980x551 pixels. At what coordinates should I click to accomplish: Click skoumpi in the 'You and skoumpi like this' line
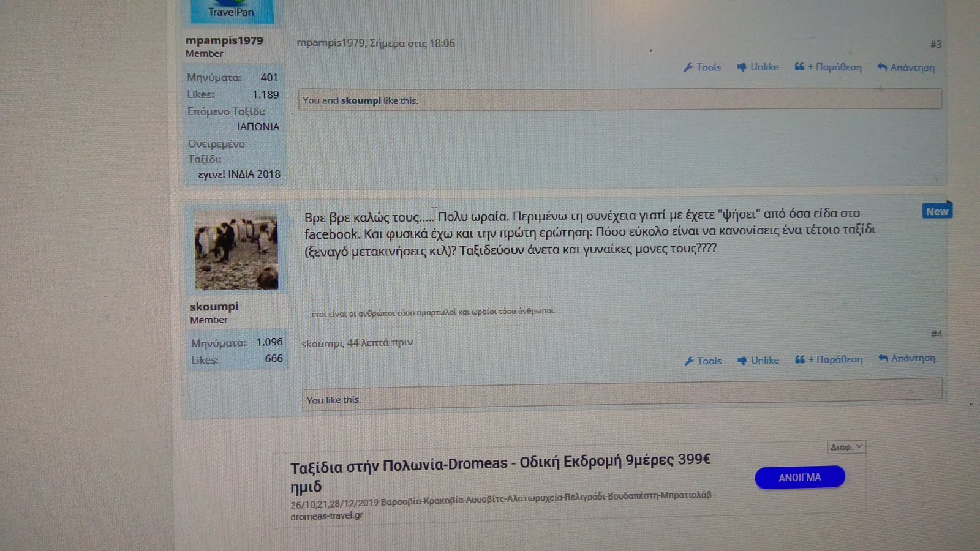(361, 100)
